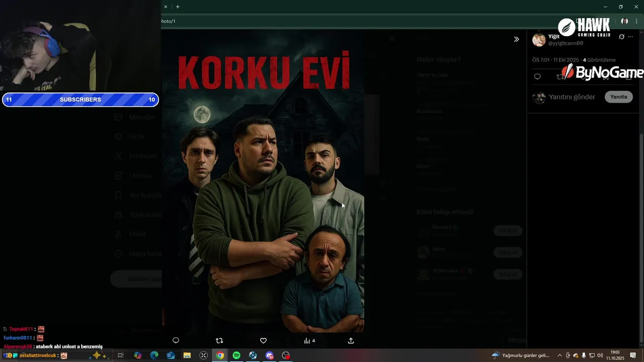Open Spotify from the taskbar
Viewport: 644px width, 362px height.
pos(236,355)
